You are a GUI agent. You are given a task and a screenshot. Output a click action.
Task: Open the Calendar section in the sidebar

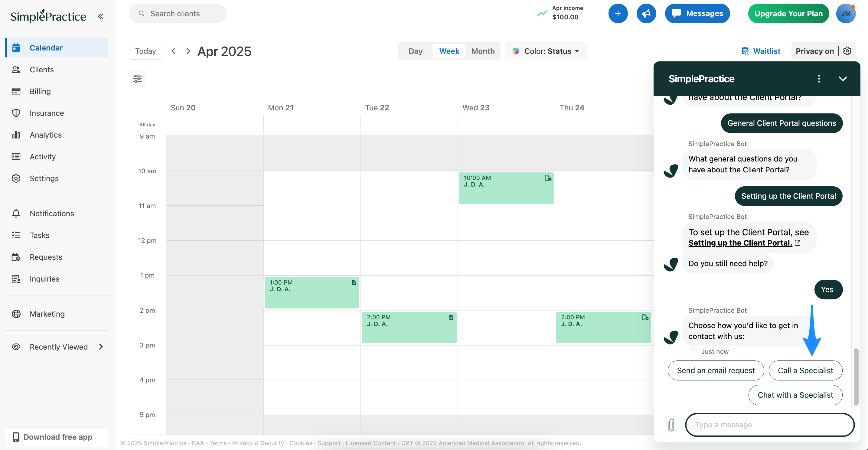[x=57, y=47]
